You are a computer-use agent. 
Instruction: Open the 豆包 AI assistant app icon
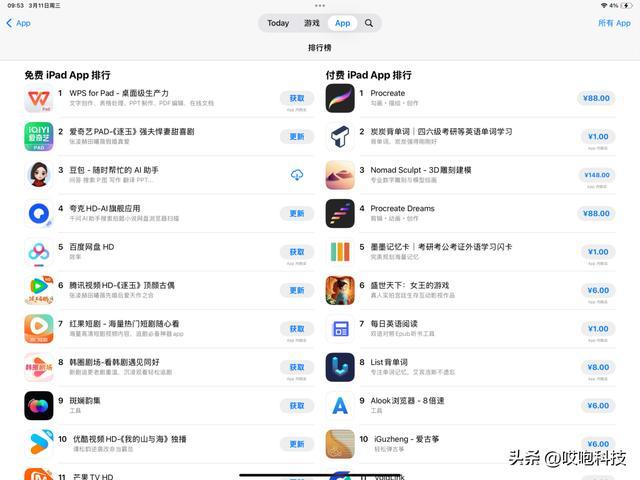39,175
